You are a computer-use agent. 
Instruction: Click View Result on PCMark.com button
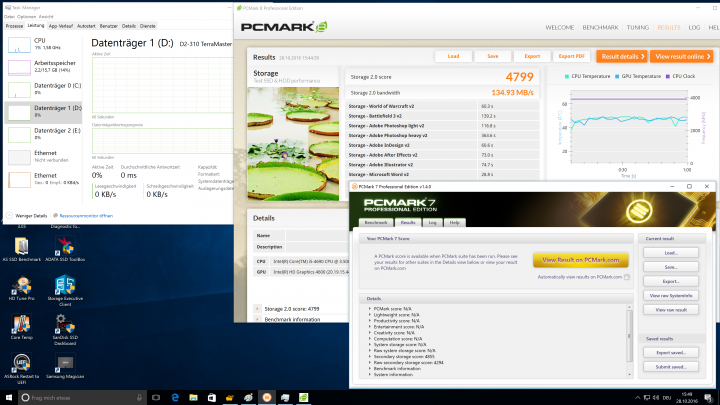point(580,260)
